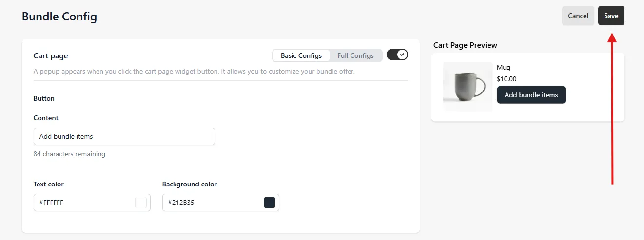Click the Cancel button
This screenshot has width=644, height=240.
pyautogui.click(x=578, y=16)
